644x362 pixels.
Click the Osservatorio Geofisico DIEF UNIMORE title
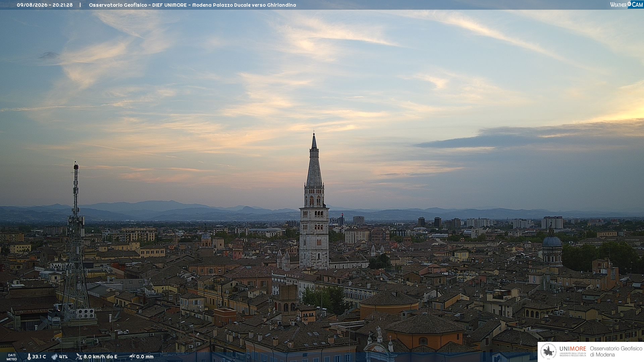pos(192,5)
